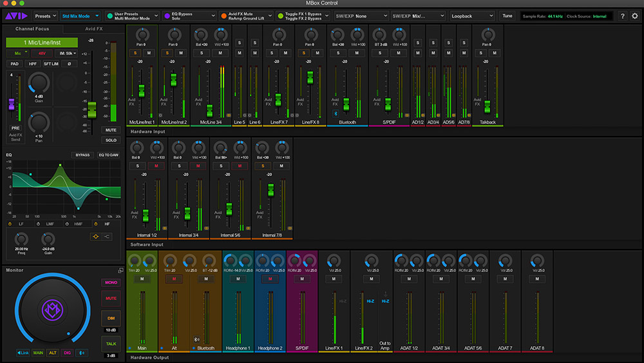The image size is (644, 363).
Task: Toggle 48V phantom power
Action: point(41,53)
